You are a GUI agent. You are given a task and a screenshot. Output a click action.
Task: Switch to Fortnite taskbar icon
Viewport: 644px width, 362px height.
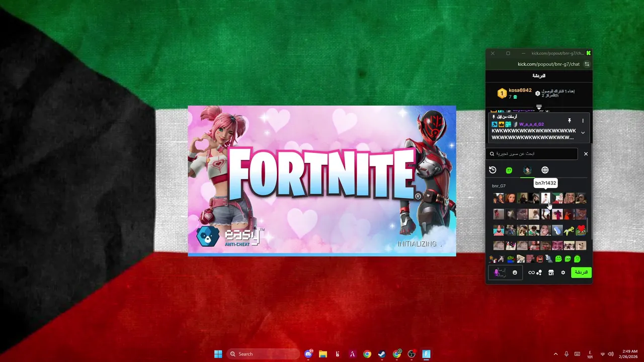[x=426, y=354]
